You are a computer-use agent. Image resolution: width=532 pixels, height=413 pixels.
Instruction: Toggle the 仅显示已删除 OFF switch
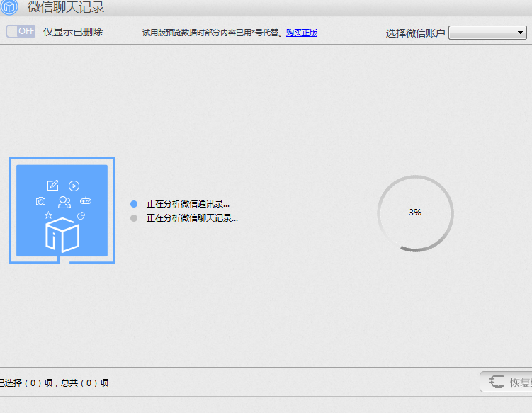(21, 31)
